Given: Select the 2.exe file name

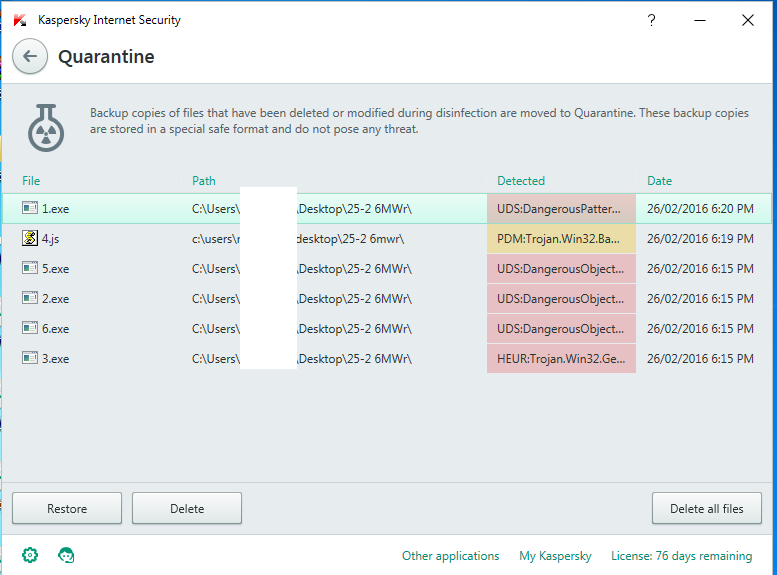Looking at the screenshot, I should tap(56, 299).
